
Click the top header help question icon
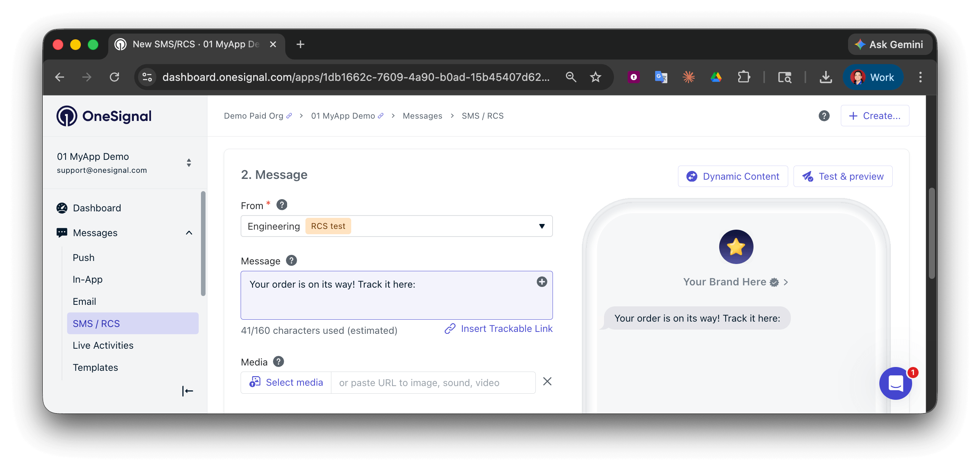coord(824,116)
